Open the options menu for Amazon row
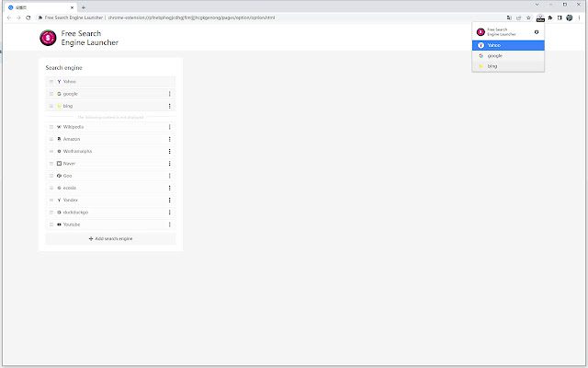The width and height of the screenshot is (588, 368). [x=169, y=139]
